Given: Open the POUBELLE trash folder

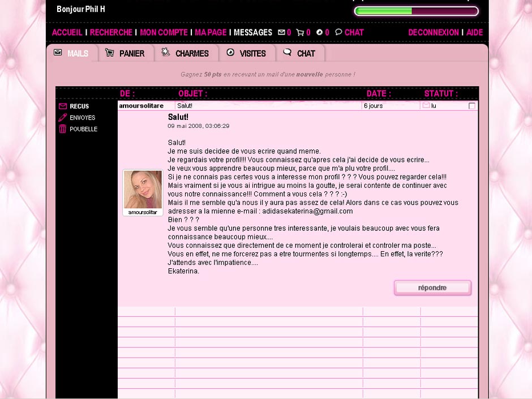Looking at the screenshot, I should 83,129.
